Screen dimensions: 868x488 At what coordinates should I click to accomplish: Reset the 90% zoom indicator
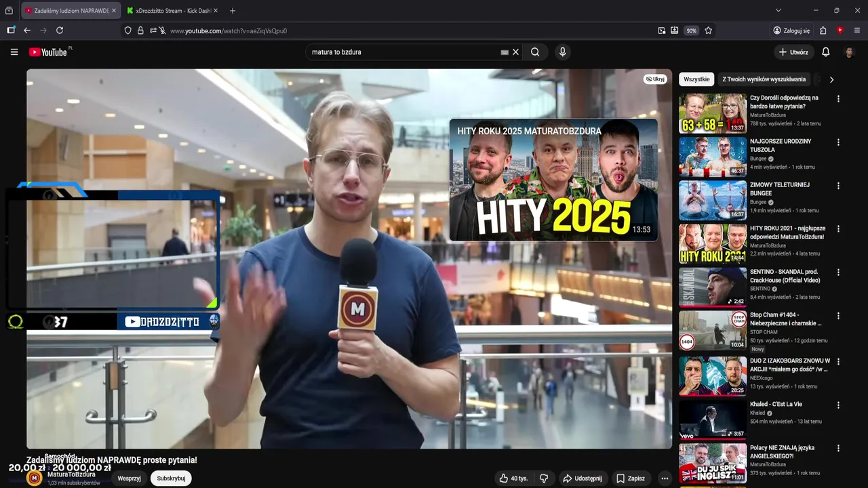point(691,30)
